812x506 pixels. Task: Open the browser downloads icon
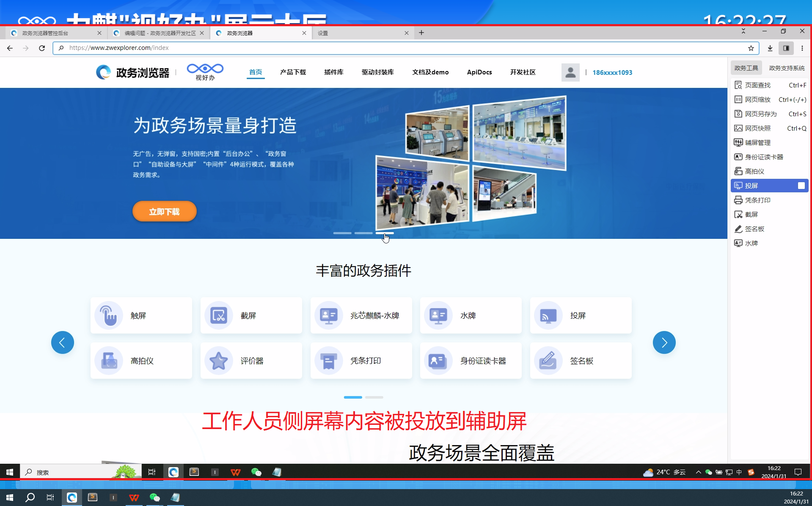(x=770, y=48)
